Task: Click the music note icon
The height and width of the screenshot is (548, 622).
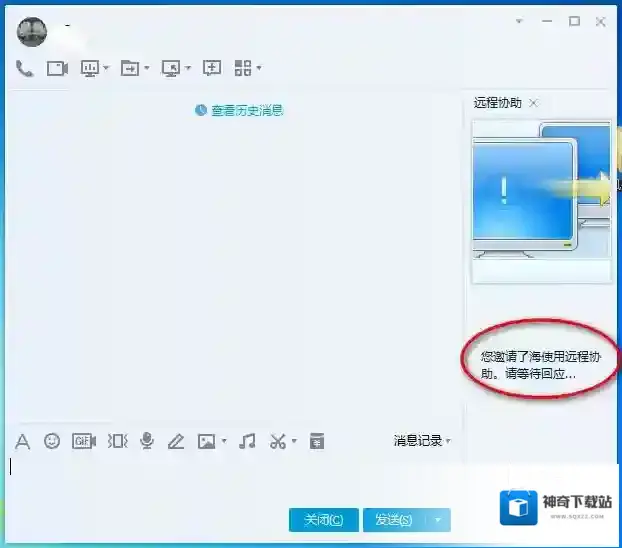Action: [248, 441]
